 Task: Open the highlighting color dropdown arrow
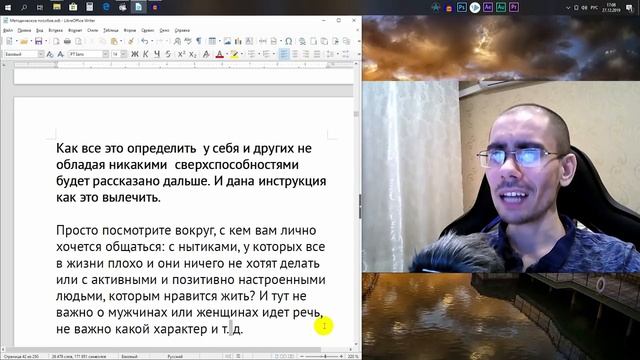pyautogui.click(x=242, y=54)
